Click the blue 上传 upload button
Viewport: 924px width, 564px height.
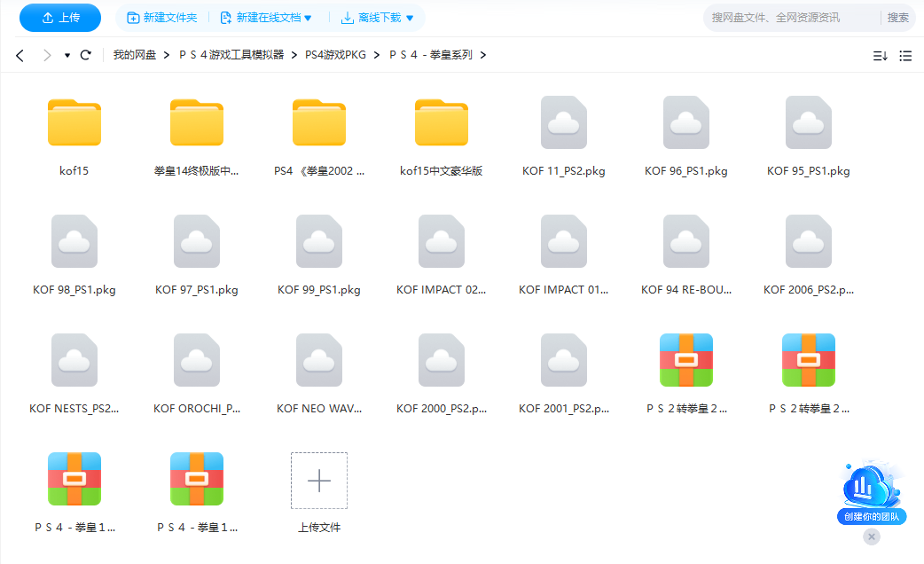(60, 18)
